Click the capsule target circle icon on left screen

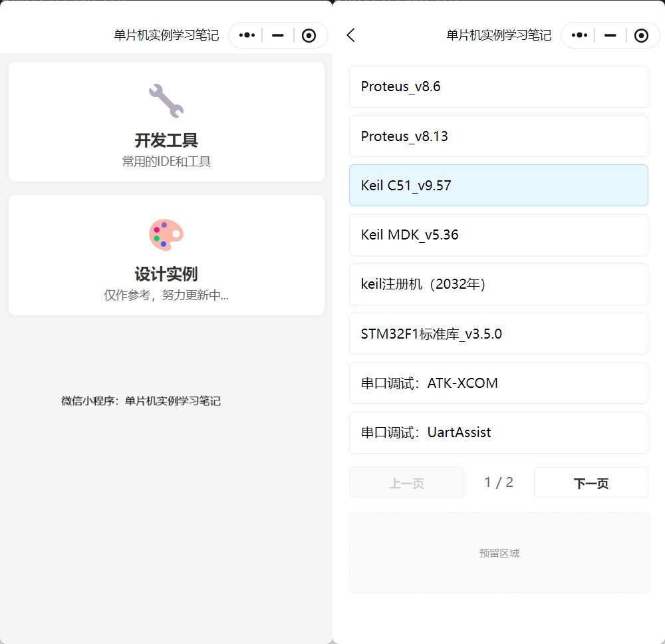pos(309,35)
